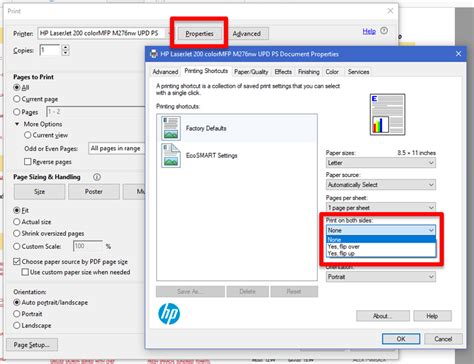Uncheck Choose paper source by PDF page size

click(17, 262)
